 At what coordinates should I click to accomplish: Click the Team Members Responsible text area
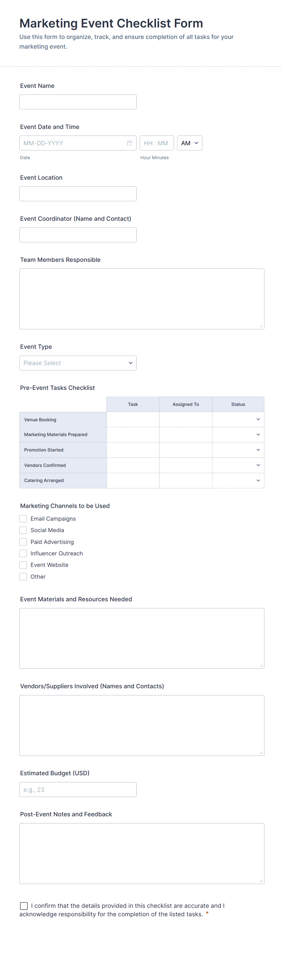click(142, 299)
